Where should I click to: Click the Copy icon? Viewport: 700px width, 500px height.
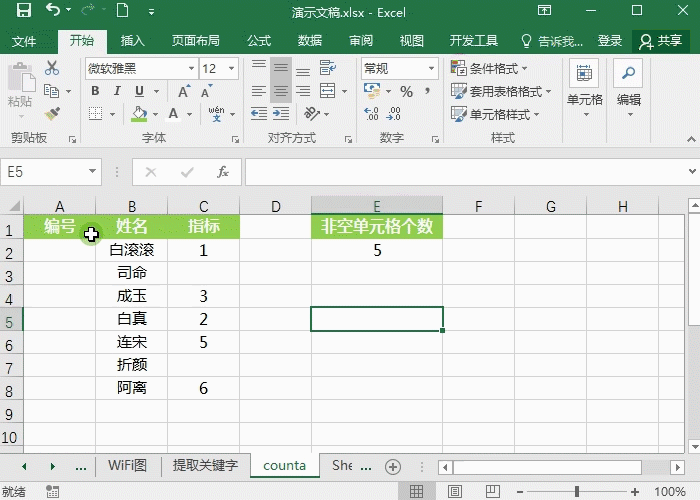[x=52, y=91]
